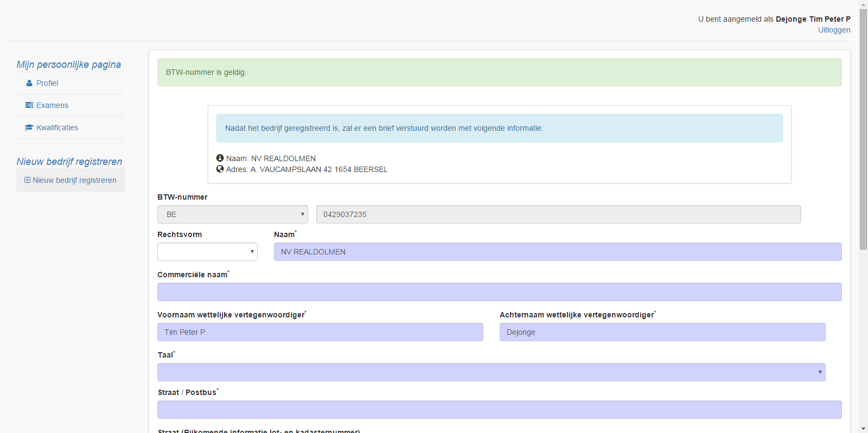The image size is (868, 433).
Task: Click the user name Dejonge Tim Peter P
Action: click(813, 19)
